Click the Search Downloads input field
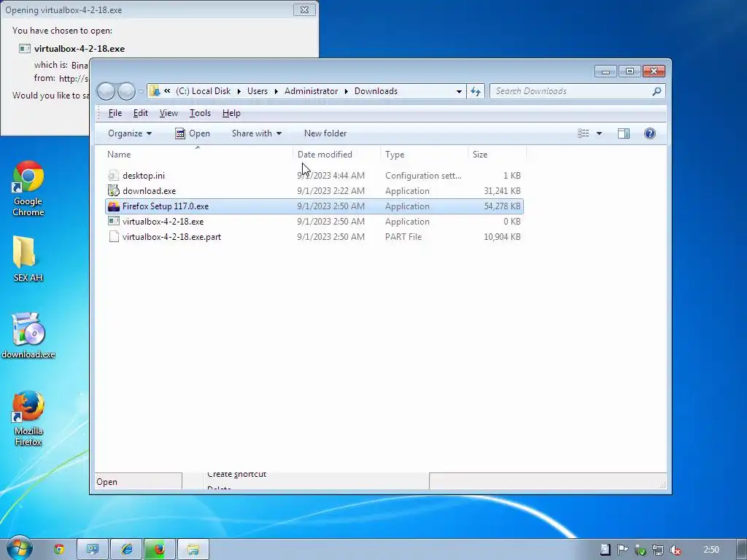 [570, 91]
